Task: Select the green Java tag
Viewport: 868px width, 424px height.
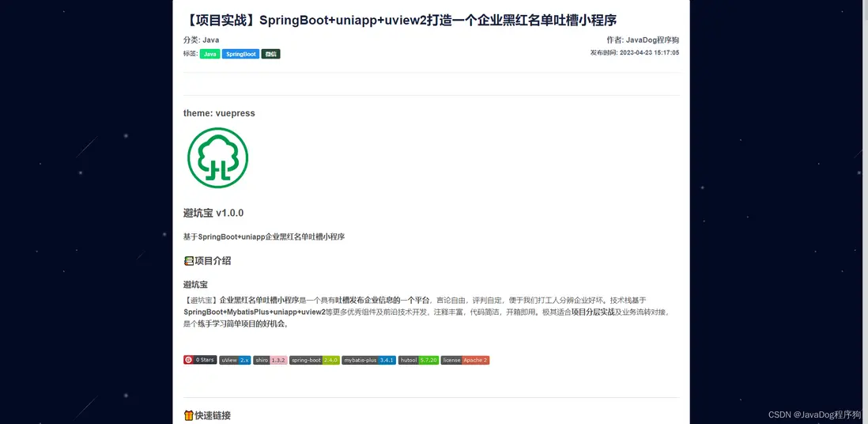Action: pyautogui.click(x=209, y=54)
